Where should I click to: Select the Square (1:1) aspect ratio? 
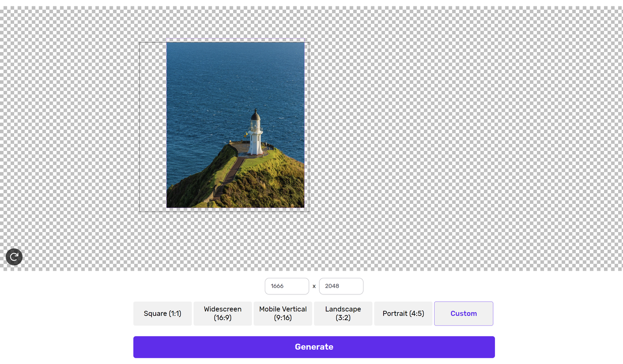162,313
